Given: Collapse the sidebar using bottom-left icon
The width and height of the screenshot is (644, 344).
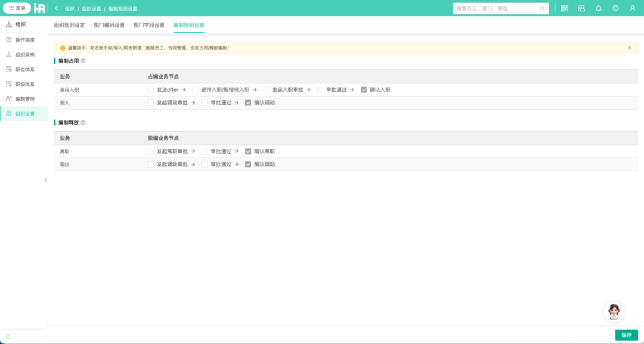Looking at the screenshot, I should click(x=8, y=336).
